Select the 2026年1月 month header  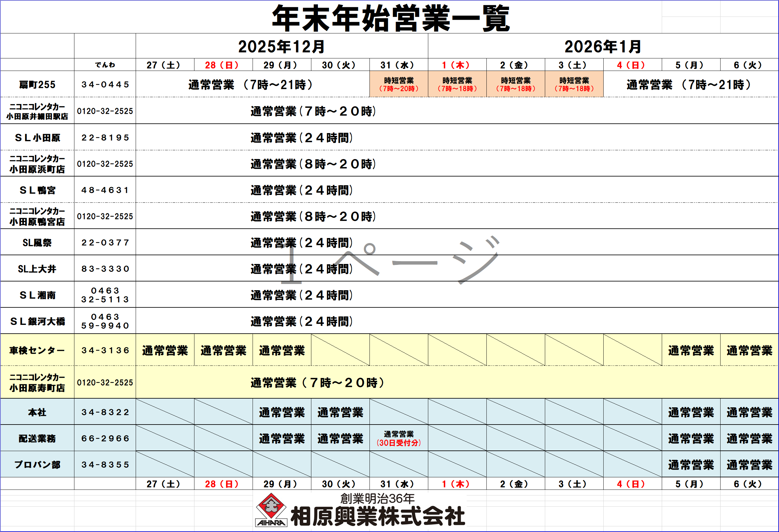pos(603,47)
